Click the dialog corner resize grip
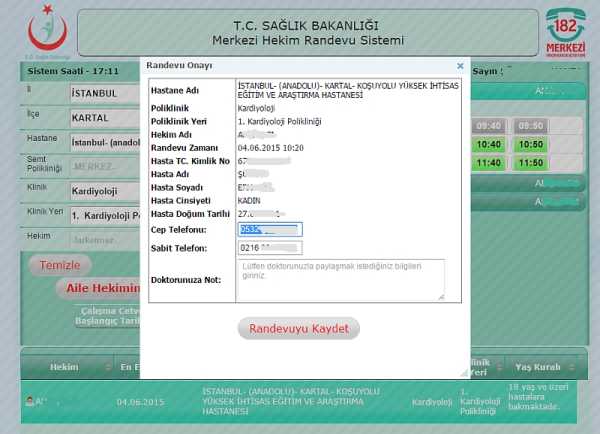This screenshot has height=434, width=600. tap(464, 372)
